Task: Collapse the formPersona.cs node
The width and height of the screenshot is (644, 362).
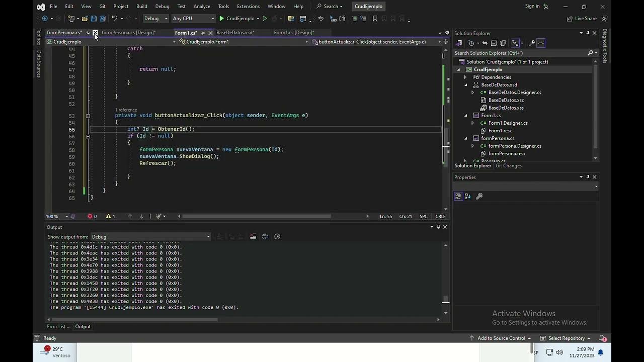Action: (x=465, y=138)
